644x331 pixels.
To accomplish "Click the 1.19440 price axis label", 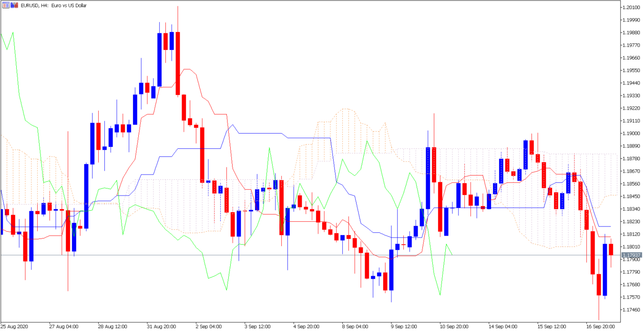I will [632, 83].
